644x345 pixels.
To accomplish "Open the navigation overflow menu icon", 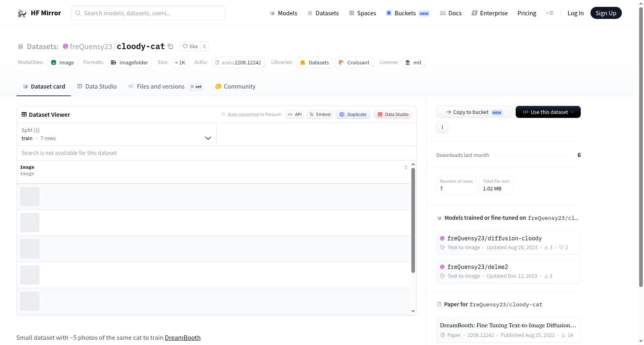I will pos(549,13).
